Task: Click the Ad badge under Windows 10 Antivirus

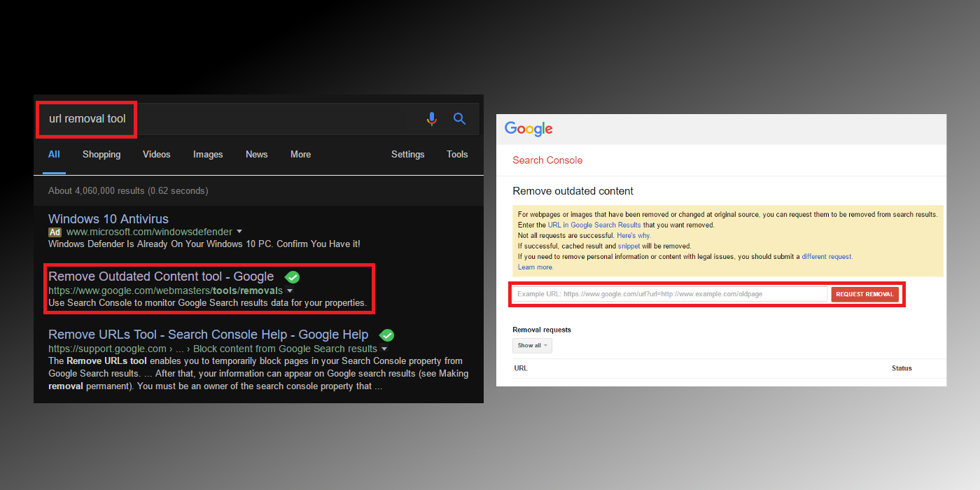Action: coord(55,232)
